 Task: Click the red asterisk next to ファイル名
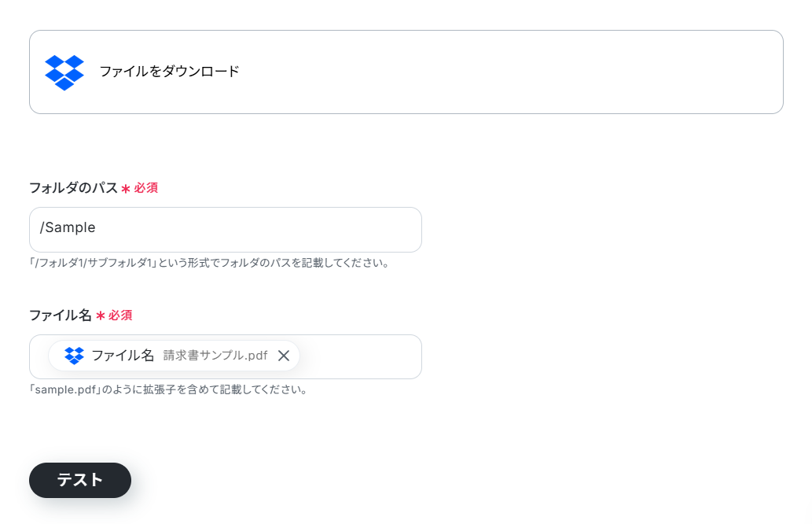(101, 316)
